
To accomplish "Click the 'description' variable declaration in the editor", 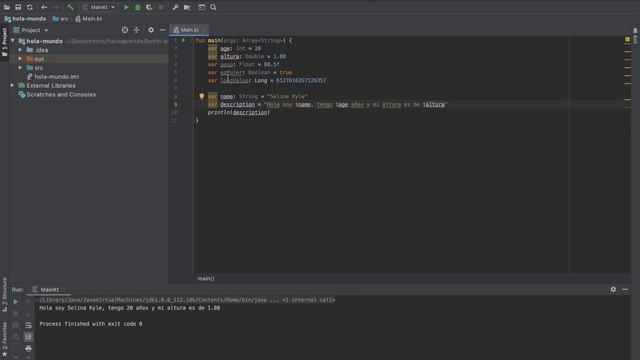I will (238, 104).
